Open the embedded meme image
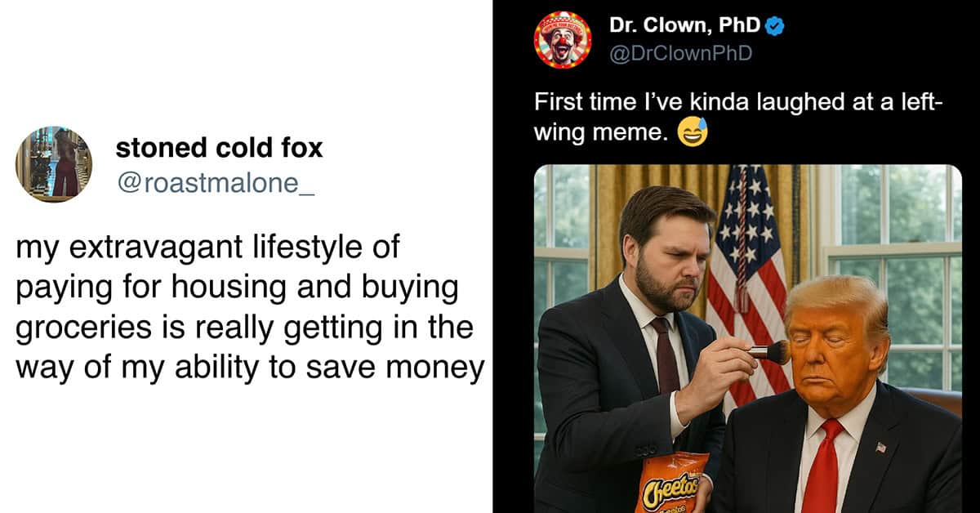This screenshot has height=513, width=980. point(747,338)
